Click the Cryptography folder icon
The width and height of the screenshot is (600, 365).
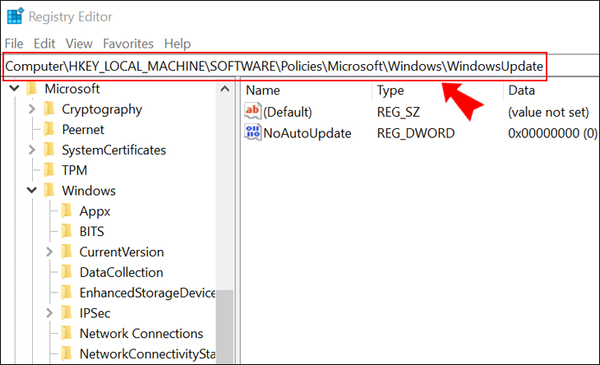(49, 109)
